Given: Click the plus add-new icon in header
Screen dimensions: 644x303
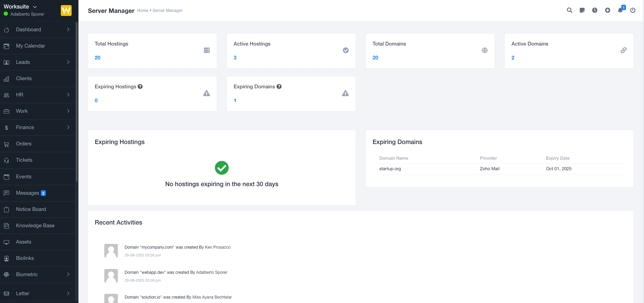Looking at the screenshot, I should tap(607, 10).
